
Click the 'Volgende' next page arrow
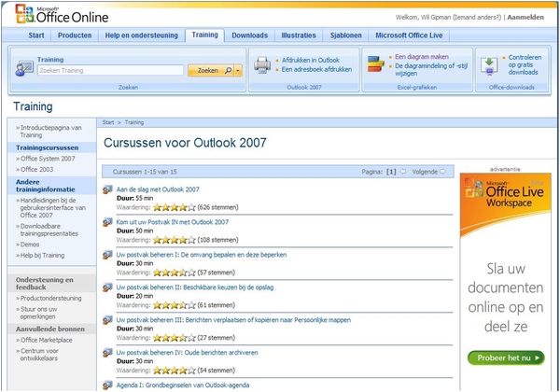441,172
